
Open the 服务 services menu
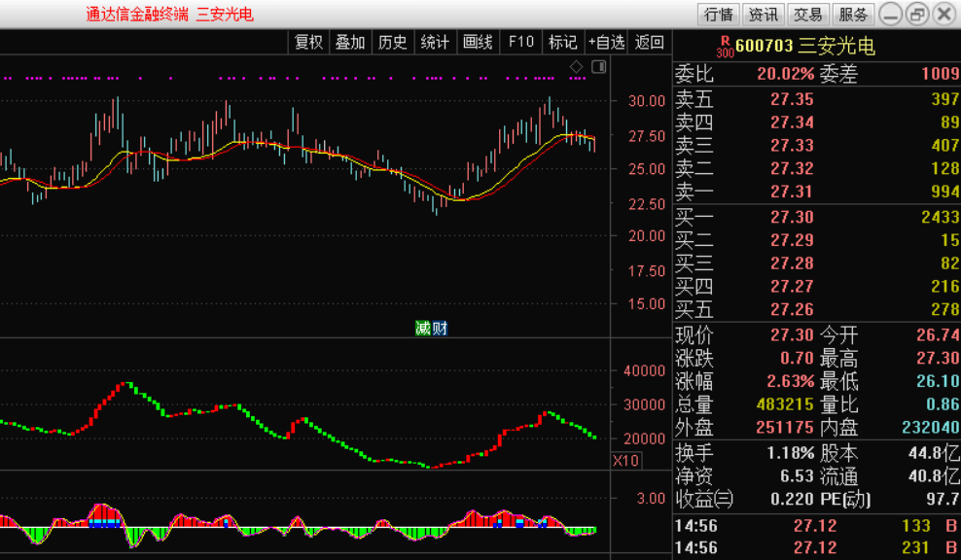click(x=853, y=14)
